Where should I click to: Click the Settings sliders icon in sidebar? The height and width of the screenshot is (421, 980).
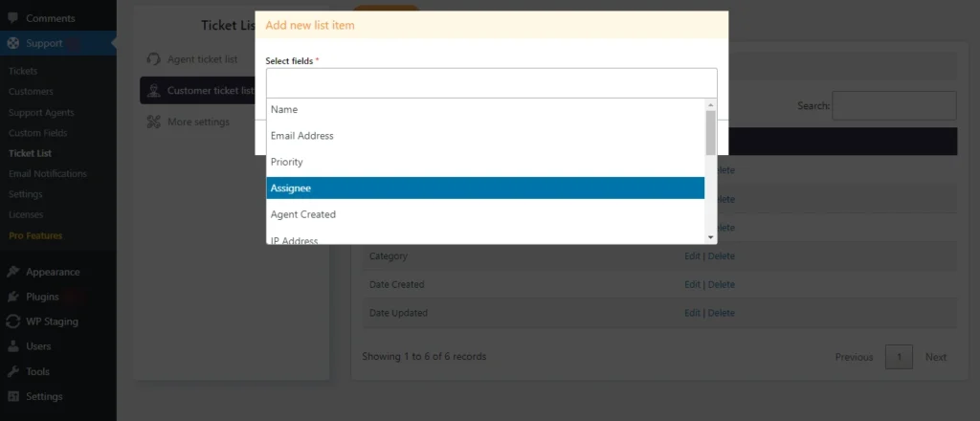[x=12, y=396]
